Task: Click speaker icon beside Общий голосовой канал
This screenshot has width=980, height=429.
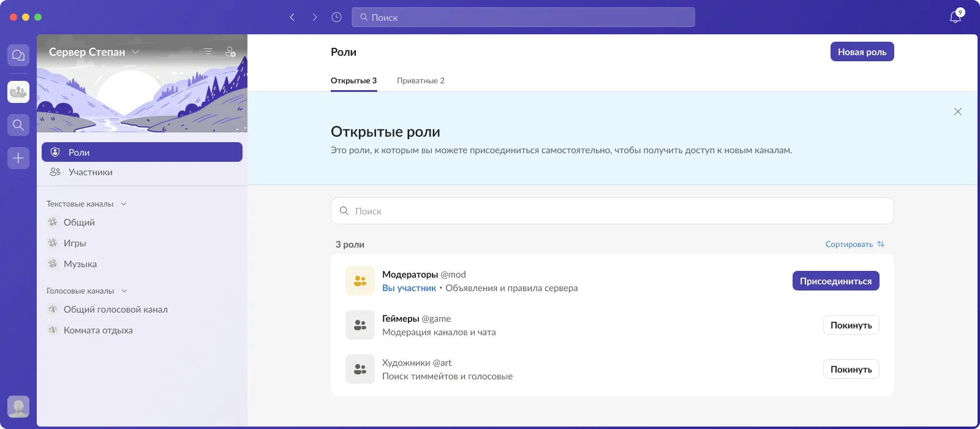Action: click(x=53, y=309)
